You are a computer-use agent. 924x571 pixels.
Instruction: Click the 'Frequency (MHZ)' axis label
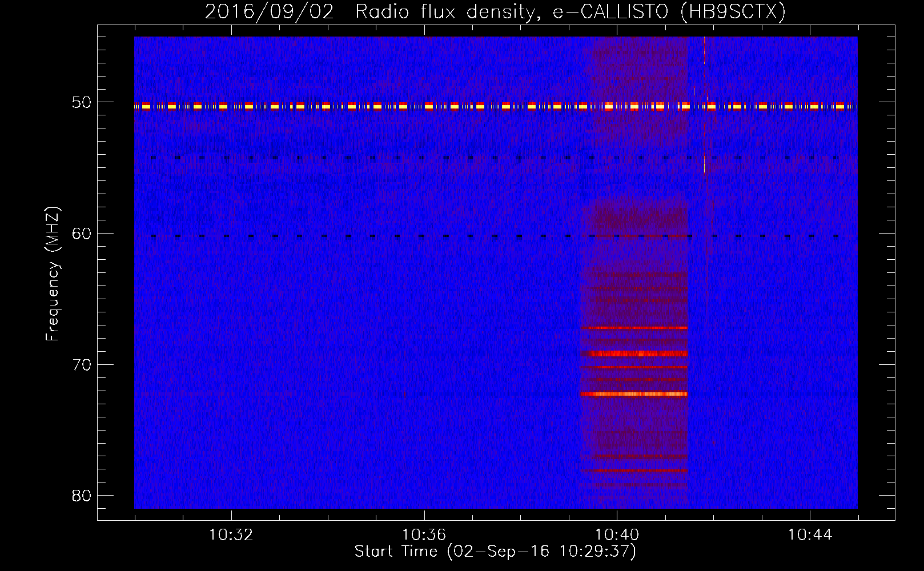point(52,274)
